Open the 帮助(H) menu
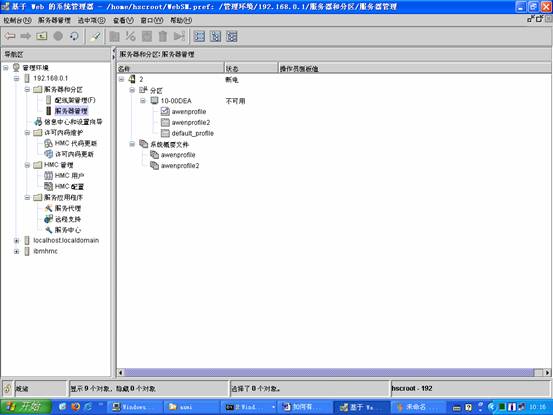Screen dimensions: 553x415 click(181, 20)
